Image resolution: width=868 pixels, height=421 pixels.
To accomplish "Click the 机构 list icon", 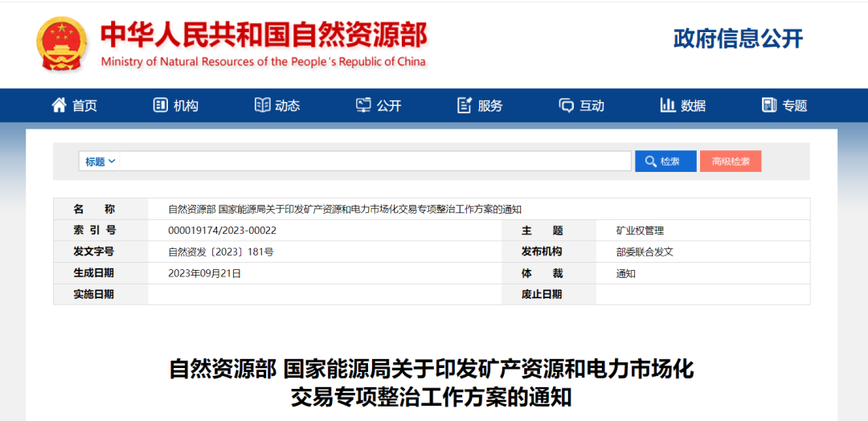I will click(160, 105).
